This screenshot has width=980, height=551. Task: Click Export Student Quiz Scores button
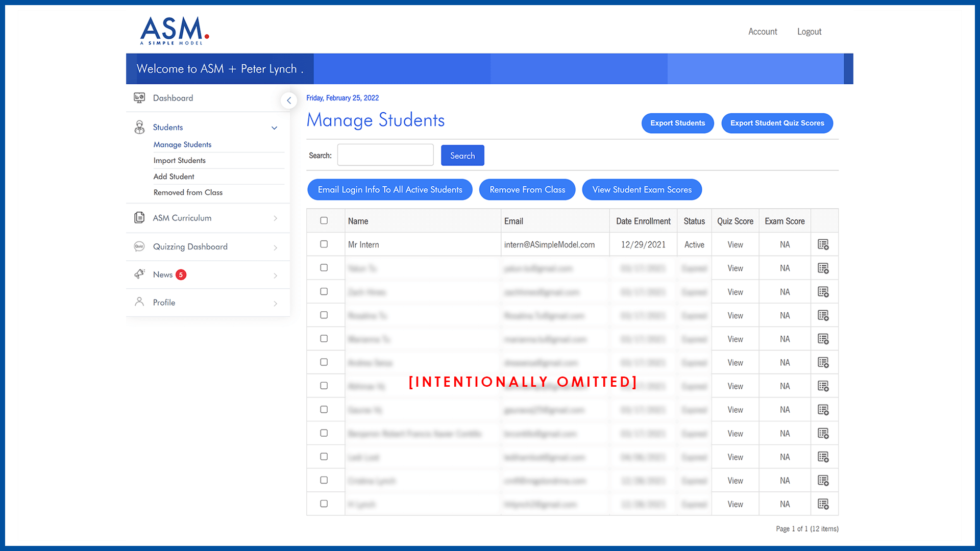pyautogui.click(x=777, y=123)
